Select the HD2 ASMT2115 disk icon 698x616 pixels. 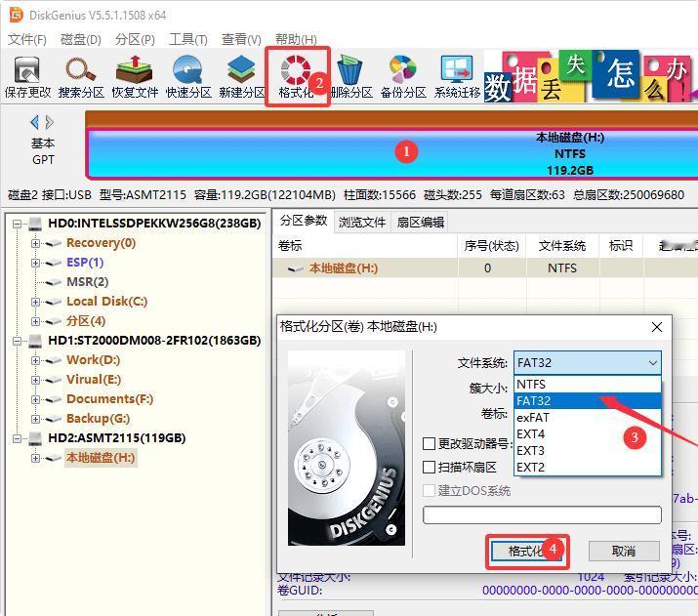35,439
